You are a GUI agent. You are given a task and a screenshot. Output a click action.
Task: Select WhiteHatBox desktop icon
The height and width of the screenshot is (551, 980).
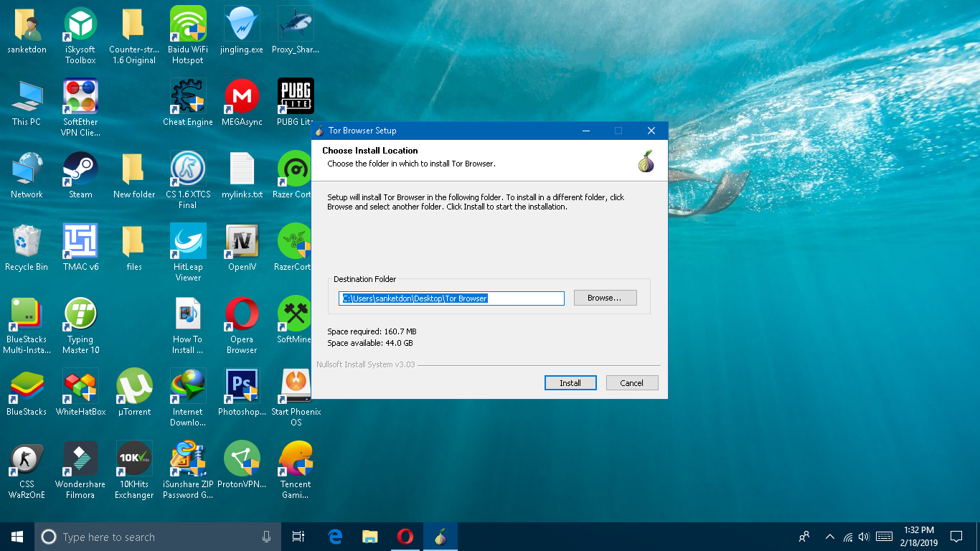(x=80, y=387)
